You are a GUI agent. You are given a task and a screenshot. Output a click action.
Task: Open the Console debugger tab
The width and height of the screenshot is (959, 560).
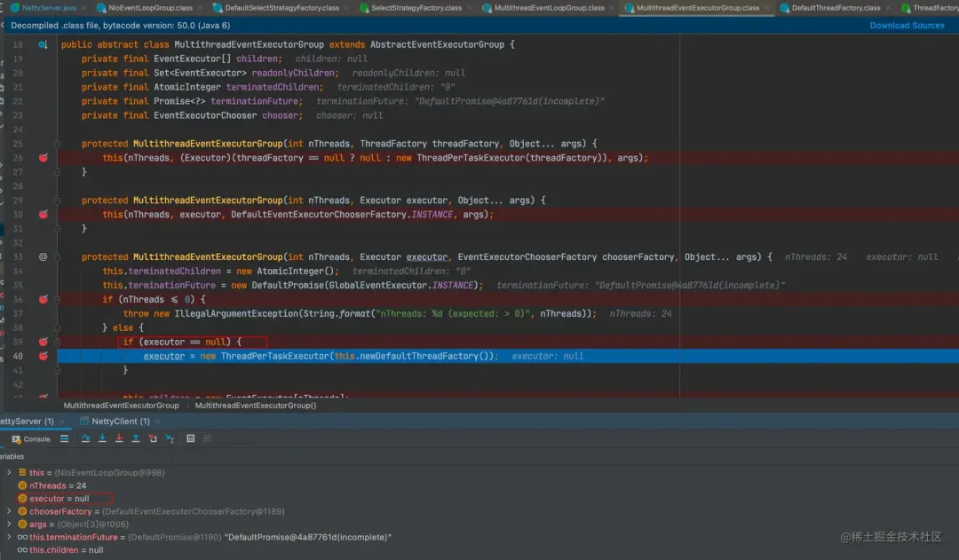31,439
